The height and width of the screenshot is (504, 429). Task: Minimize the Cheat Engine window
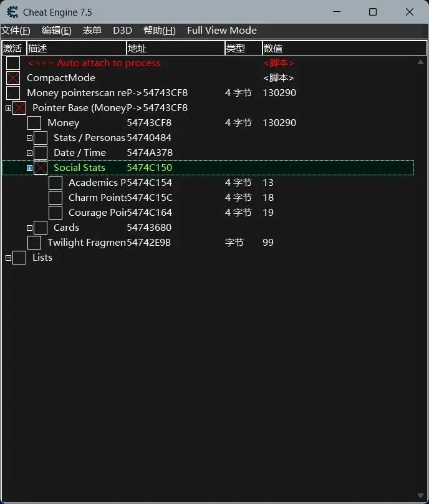click(337, 12)
